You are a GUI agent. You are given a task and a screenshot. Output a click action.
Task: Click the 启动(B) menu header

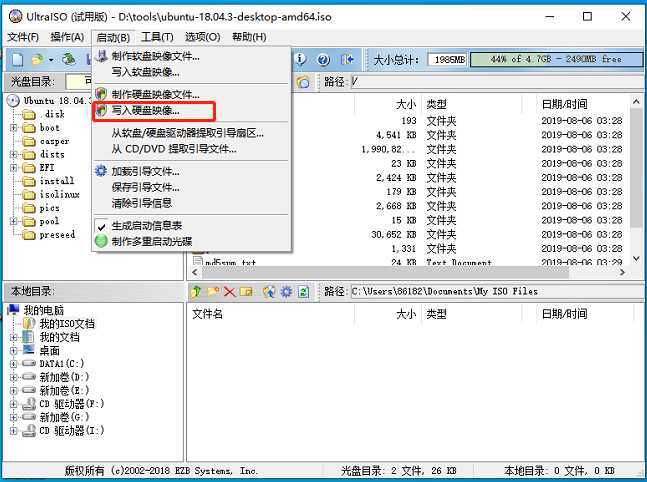pos(113,38)
